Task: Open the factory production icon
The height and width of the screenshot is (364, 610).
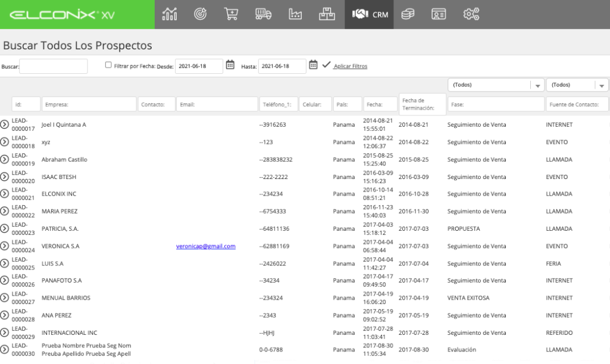Action: [295, 14]
